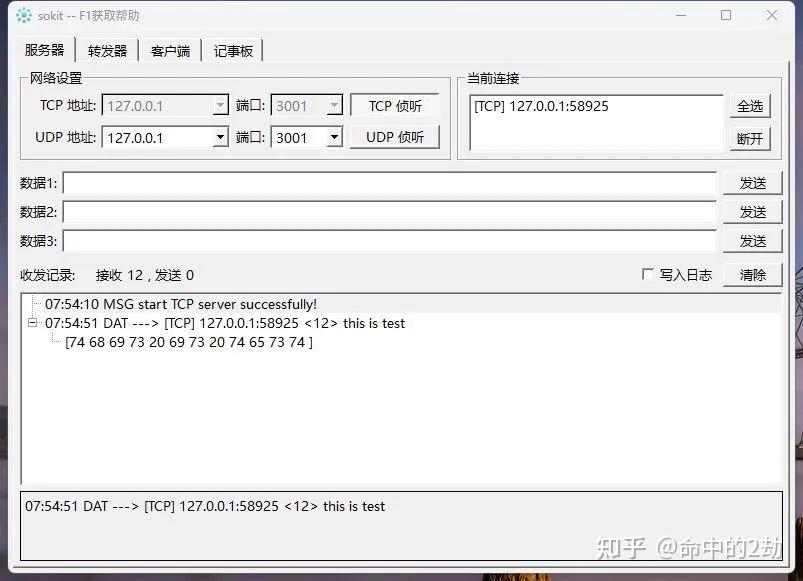
Task: Send 数据2 using its 发送 button
Action: click(753, 211)
